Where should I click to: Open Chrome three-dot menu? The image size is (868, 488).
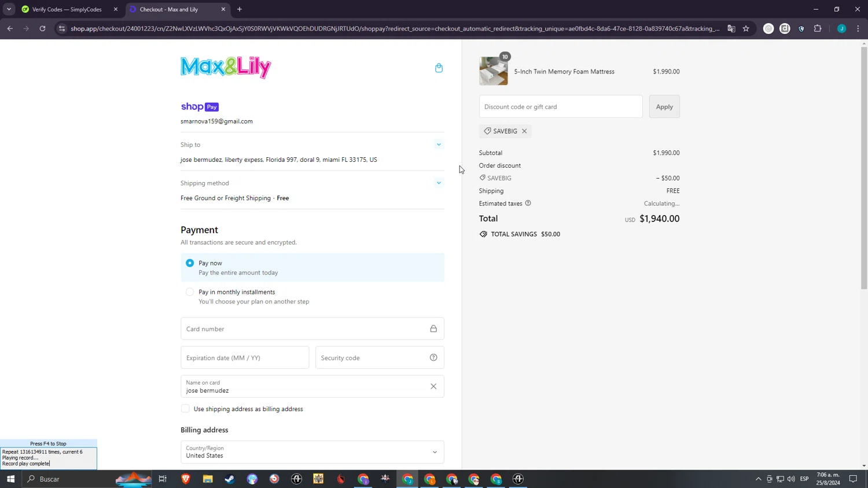858,28
